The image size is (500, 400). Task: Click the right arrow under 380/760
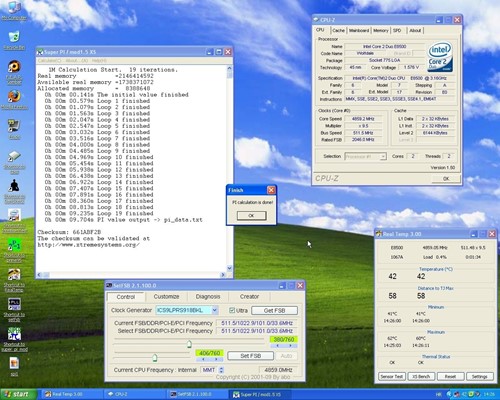coord(291,346)
